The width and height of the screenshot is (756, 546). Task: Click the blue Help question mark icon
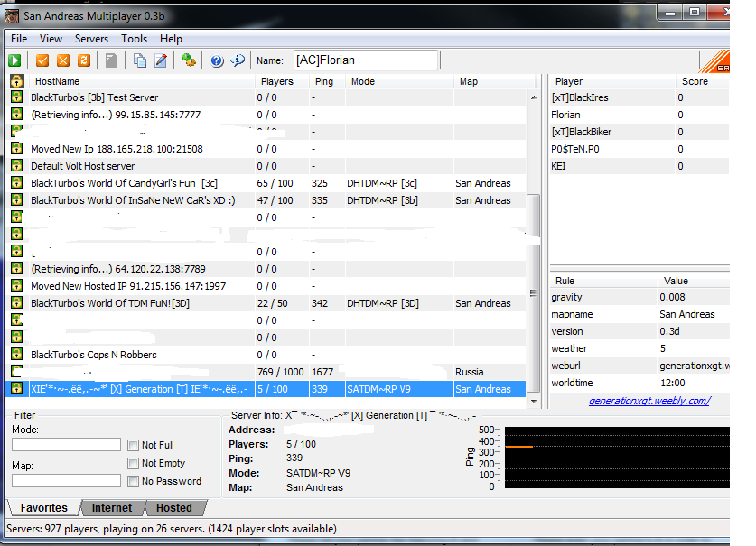click(217, 60)
